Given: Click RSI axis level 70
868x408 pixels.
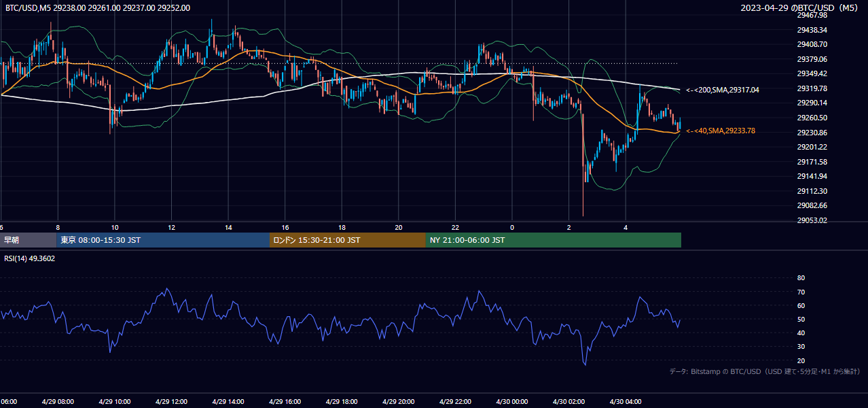Looking at the screenshot, I should tap(801, 292).
